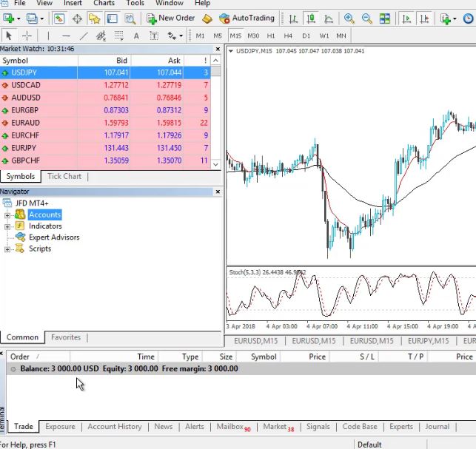Switch chart to bar chart icon
Image resolution: width=476 pixels, height=449 pixels.
point(293,18)
